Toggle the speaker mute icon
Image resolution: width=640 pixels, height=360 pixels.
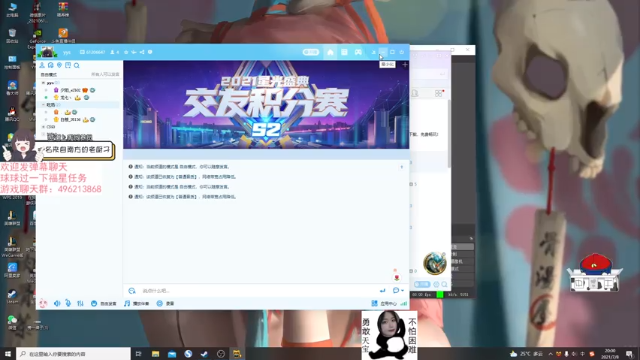click(57, 303)
